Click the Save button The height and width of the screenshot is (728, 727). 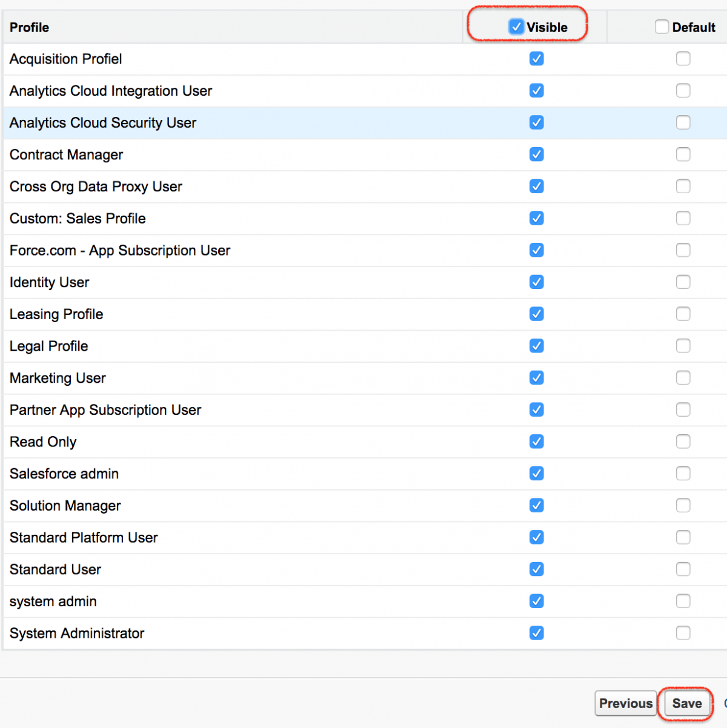tap(686, 703)
